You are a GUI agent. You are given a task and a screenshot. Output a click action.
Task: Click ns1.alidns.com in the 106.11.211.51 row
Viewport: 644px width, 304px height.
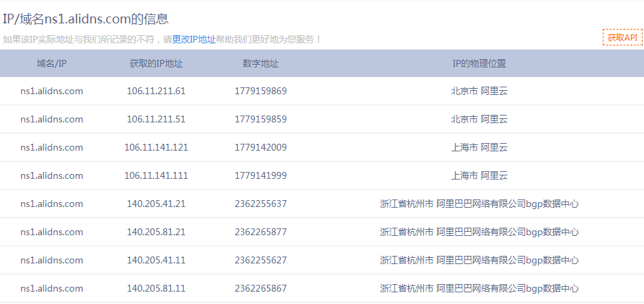pyautogui.click(x=52, y=119)
